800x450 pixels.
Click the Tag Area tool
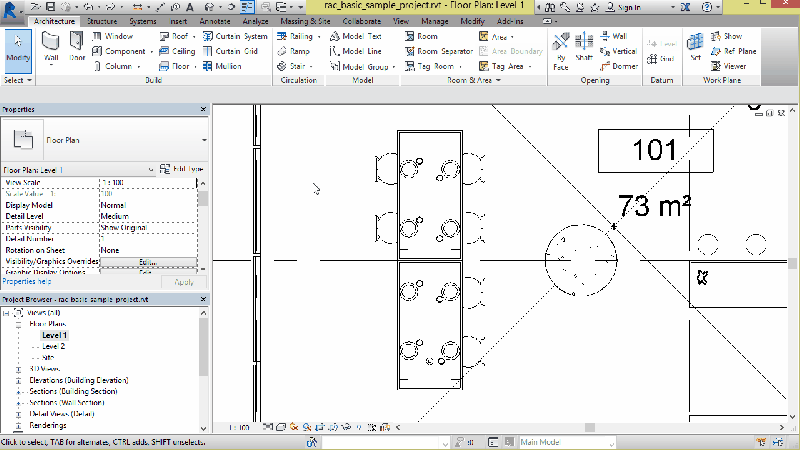[502, 66]
